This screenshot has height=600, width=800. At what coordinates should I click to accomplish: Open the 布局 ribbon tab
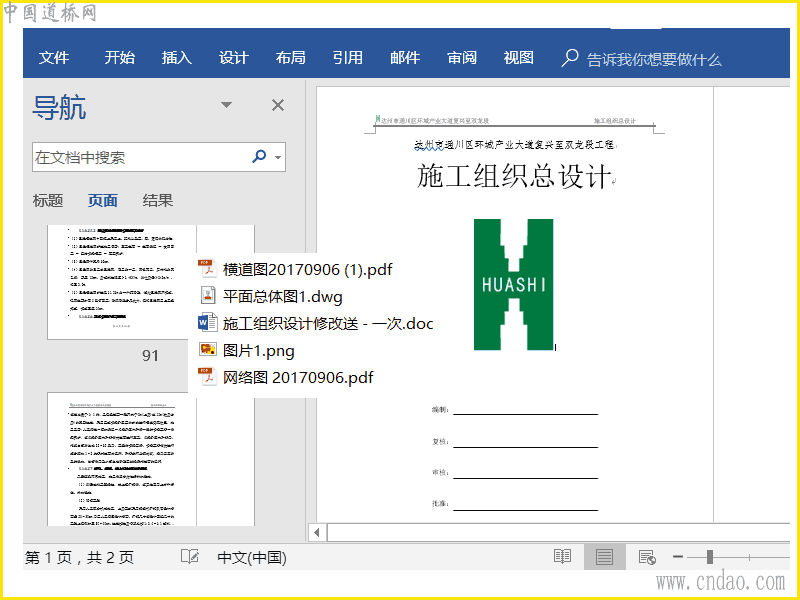[290, 57]
